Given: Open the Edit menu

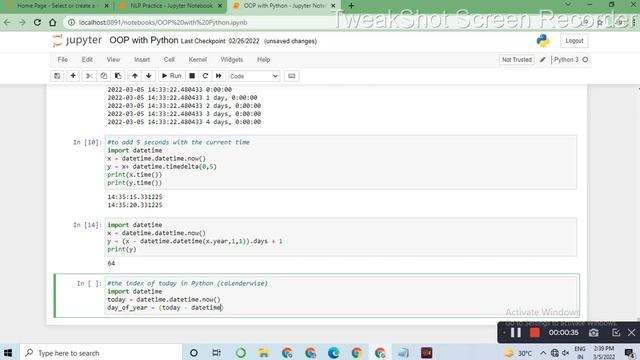Looking at the screenshot, I should point(87,60).
